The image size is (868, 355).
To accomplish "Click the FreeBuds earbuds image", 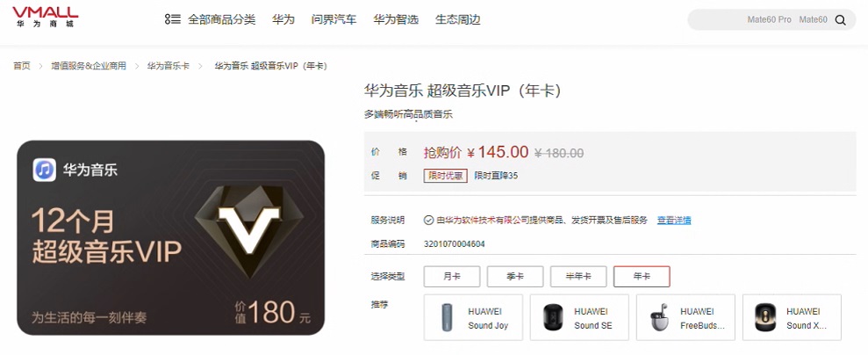I will coord(659,318).
